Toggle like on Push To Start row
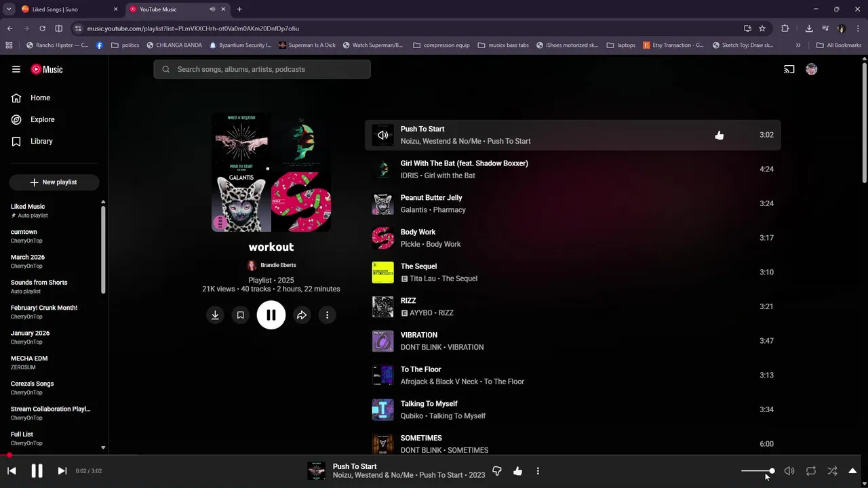The image size is (868, 488). tap(719, 135)
